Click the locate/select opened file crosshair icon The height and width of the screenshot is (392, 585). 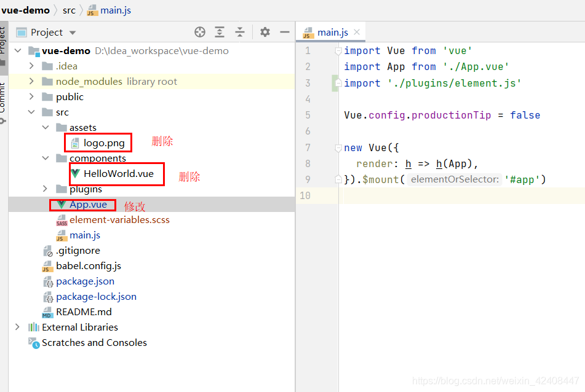pyautogui.click(x=200, y=32)
